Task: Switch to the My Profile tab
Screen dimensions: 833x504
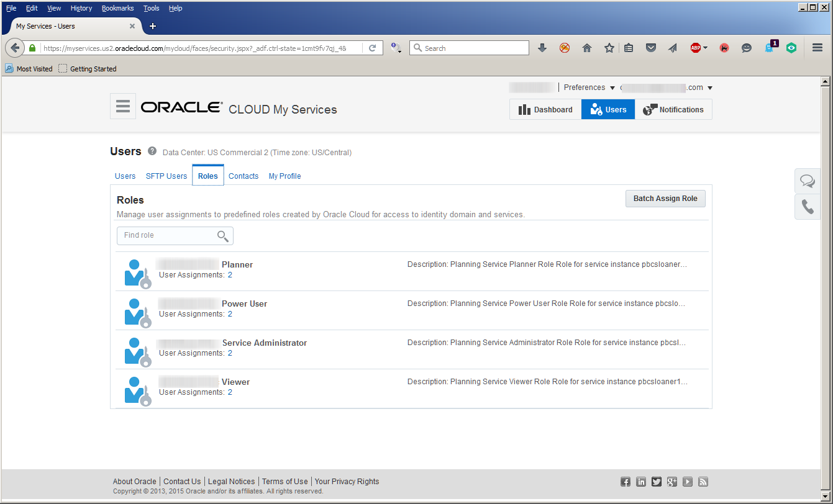Action: 285,176
